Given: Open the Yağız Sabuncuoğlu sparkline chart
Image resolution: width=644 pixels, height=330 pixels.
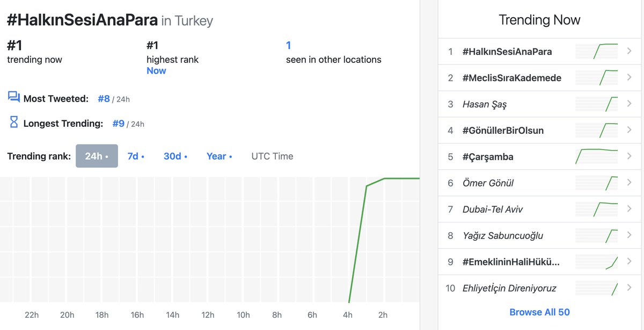Looking at the screenshot, I should pyautogui.click(x=597, y=236).
